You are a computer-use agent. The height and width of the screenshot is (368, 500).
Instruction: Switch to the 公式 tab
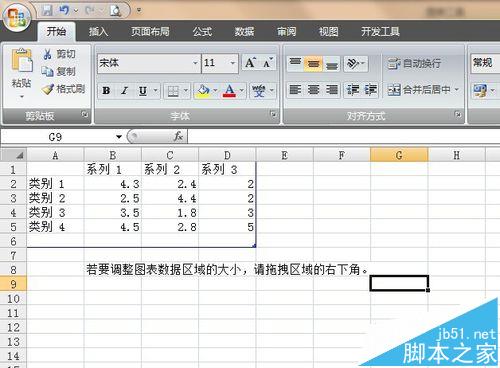pyautogui.click(x=202, y=31)
